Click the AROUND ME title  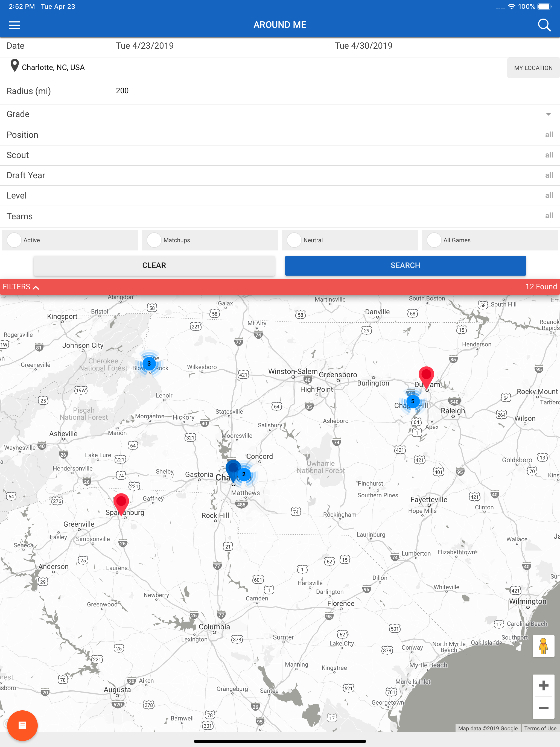point(280,25)
